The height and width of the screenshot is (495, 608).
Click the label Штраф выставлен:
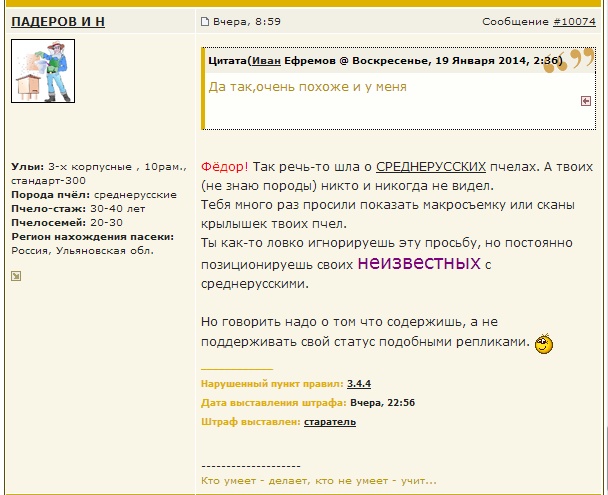(250, 422)
